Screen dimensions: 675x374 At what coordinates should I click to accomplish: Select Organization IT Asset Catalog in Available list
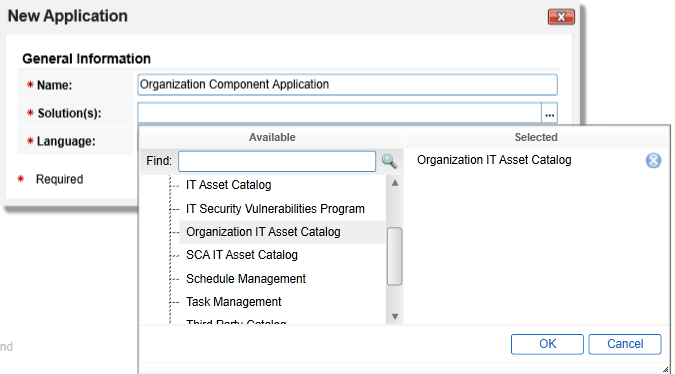[x=263, y=232]
